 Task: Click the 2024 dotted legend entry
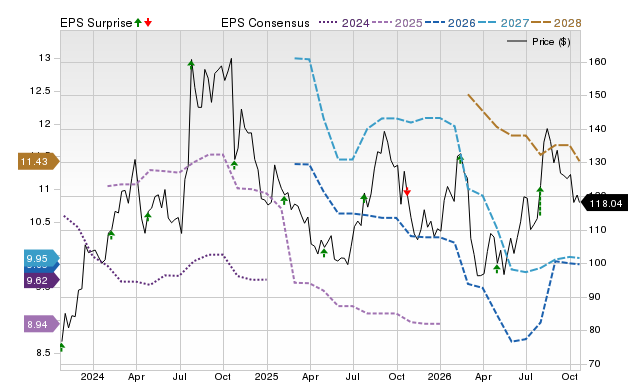pyautogui.click(x=344, y=23)
